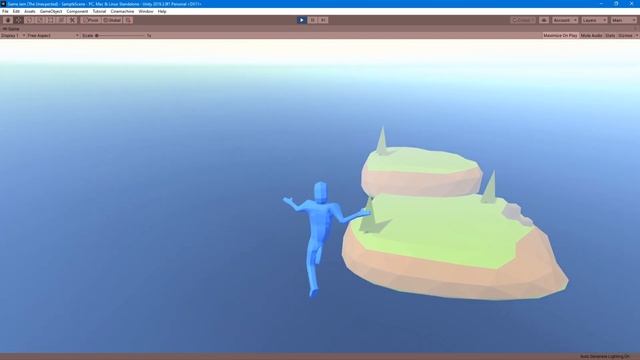Image resolution: width=640 pixels, height=360 pixels.
Task: Toggle Mute Audio
Action: tap(591, 36)
